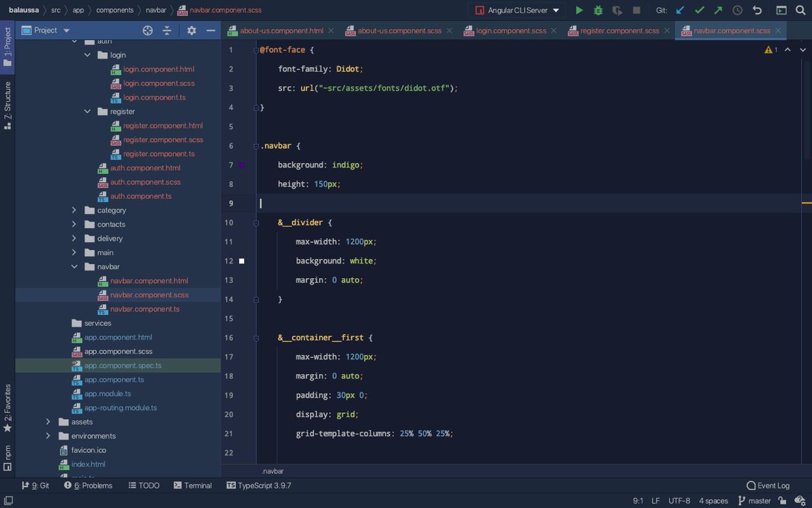Change indentation via 4 spaces widget
This screenshot has height=508, width=812.
[x=714, y=501]
